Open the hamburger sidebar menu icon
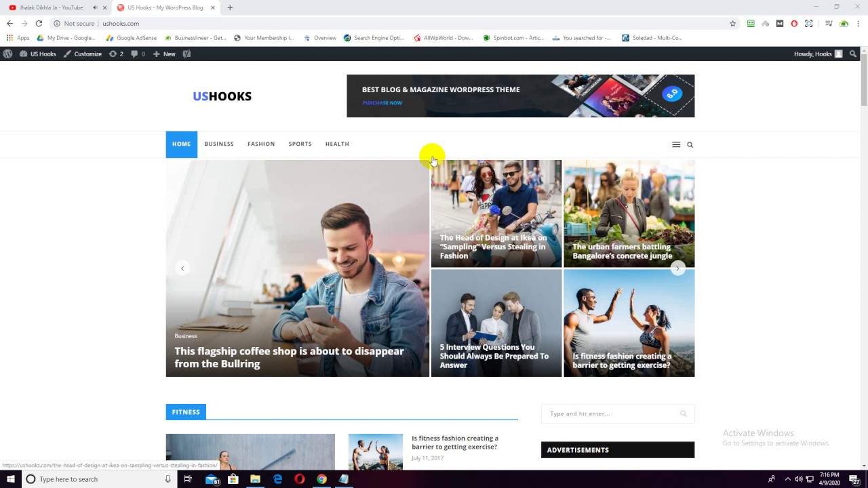Screen dimensions: 868x488 [x=676, y=144]
